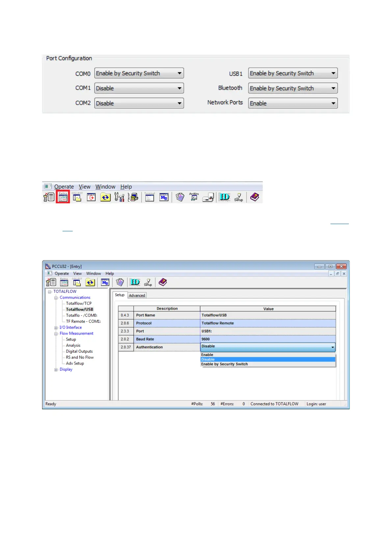Open the COM2 port dropdown
The width and height of the screenshot is (392, 554).
point(139,103)
